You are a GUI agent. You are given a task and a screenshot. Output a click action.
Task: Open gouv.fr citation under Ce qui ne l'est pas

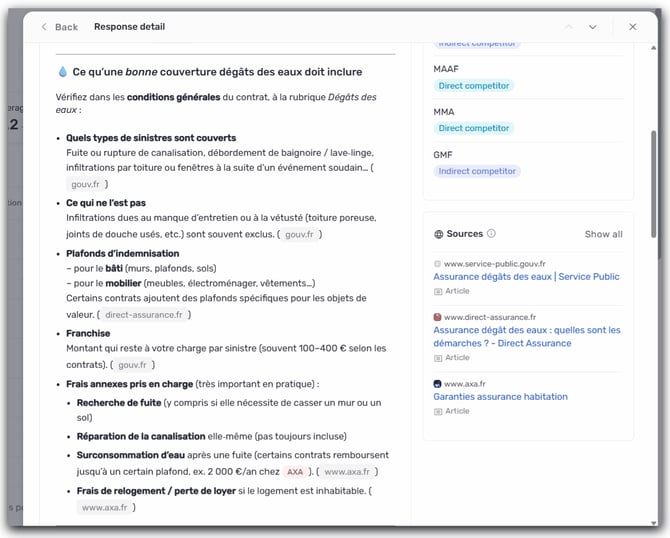coord(299,234)
